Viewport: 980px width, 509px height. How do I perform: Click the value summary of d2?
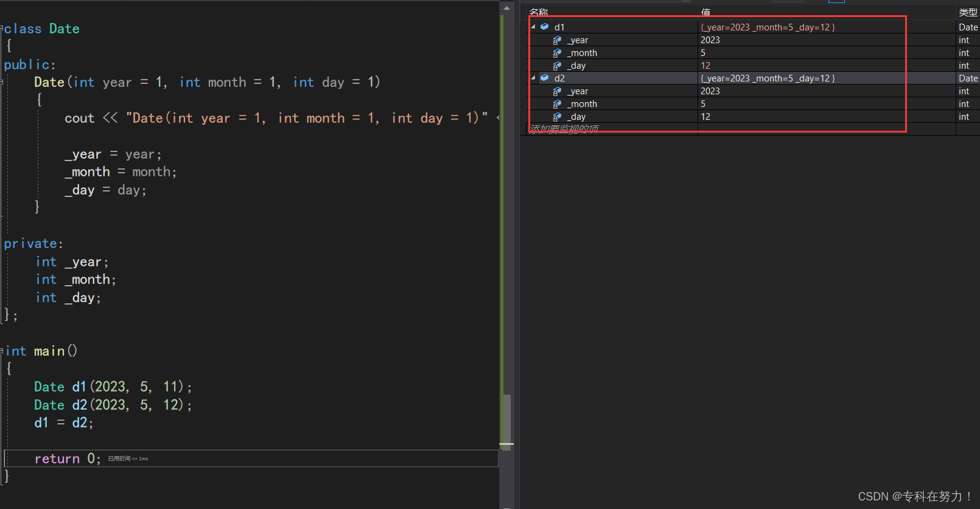768,78
